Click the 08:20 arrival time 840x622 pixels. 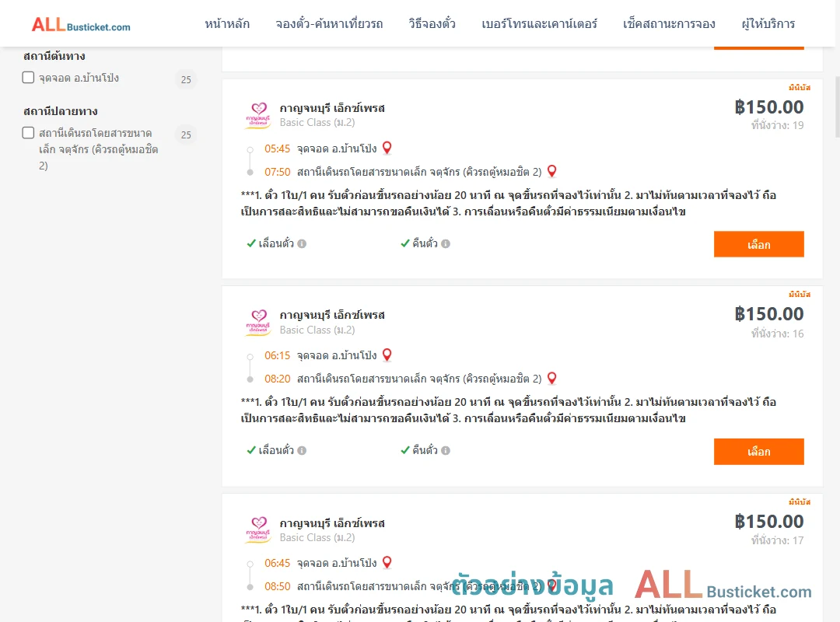point(277,379)
